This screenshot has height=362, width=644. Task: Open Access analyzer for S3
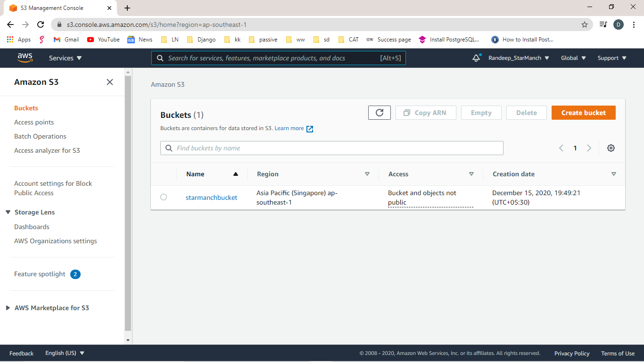tap(47, 150)
